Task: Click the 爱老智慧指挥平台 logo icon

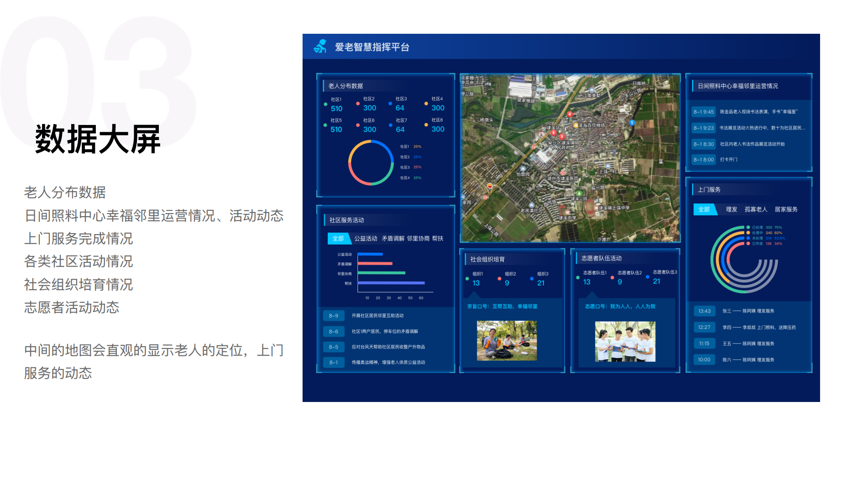Action: pyautogui.click(x=320, y=46)
